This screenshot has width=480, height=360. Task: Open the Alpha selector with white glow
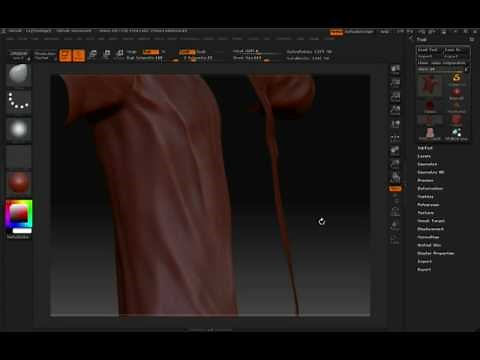(19, 129)
